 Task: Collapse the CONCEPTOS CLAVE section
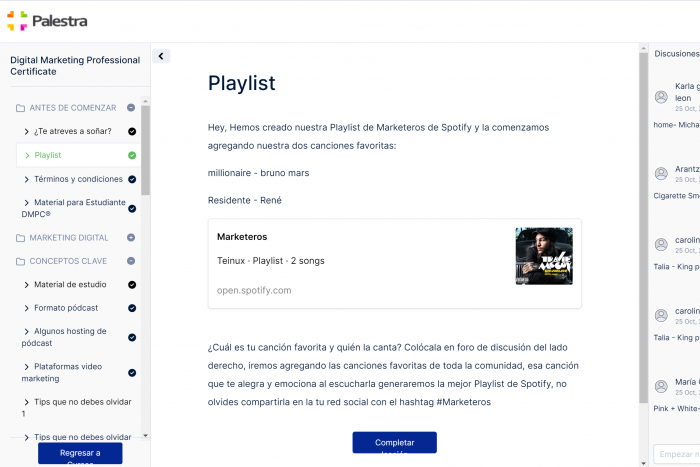(131, 261)
